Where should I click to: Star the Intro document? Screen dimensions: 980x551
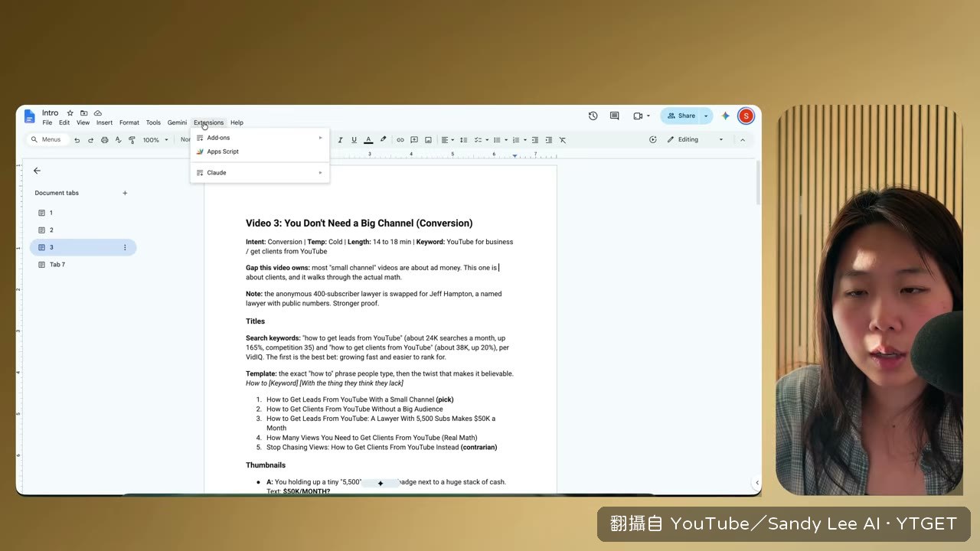click(x=70, y=113)
